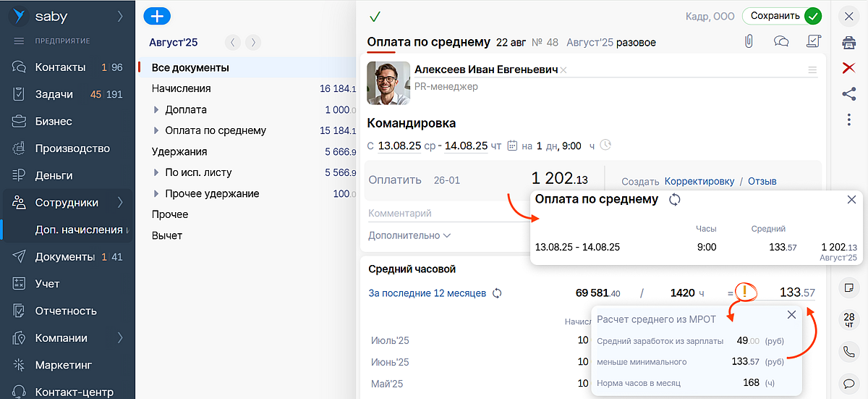
Task: Share the document via share icon
Action: coord(849,93)
